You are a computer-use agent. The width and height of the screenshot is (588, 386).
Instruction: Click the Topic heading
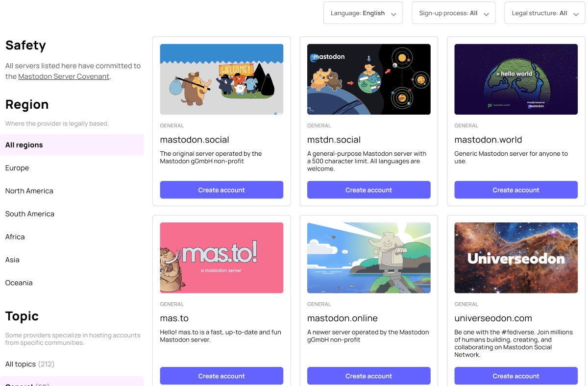[22, 316]
